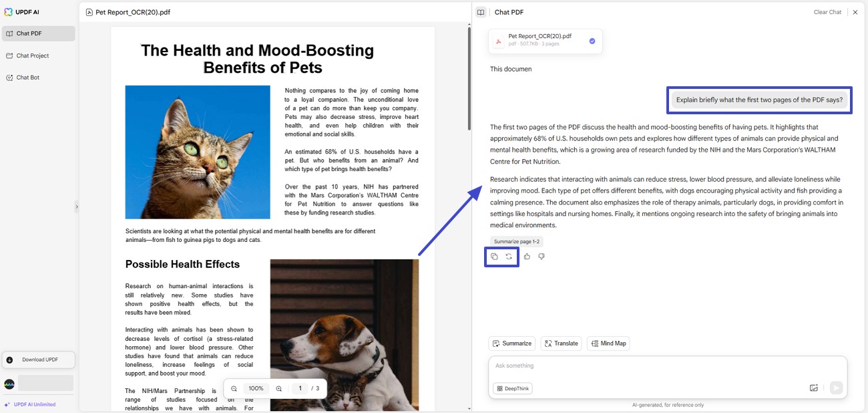The image size is (868, 413).
Task: Collapse the left sidebar with the arrow
Action: tap(77, 206)
